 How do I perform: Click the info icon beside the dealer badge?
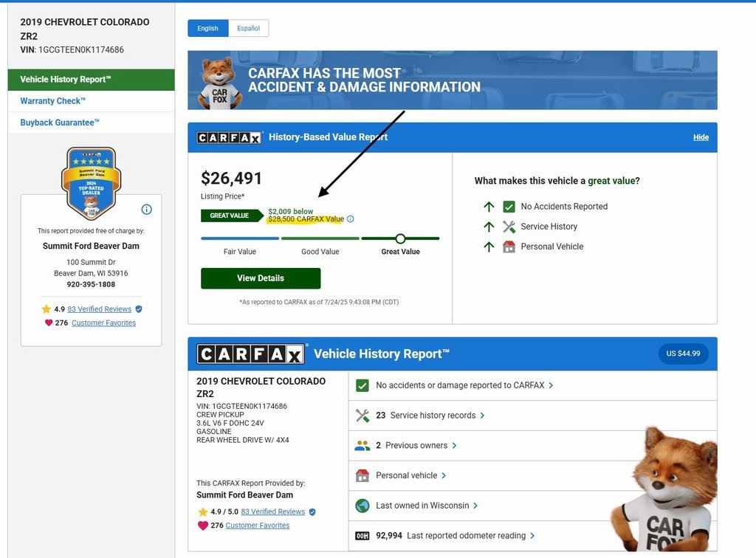(x=147, y=209)
